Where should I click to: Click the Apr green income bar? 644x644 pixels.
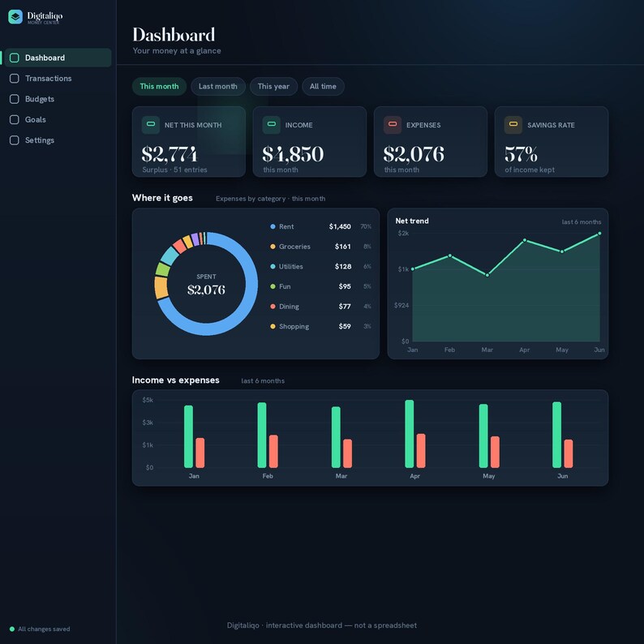click(410, 434)
